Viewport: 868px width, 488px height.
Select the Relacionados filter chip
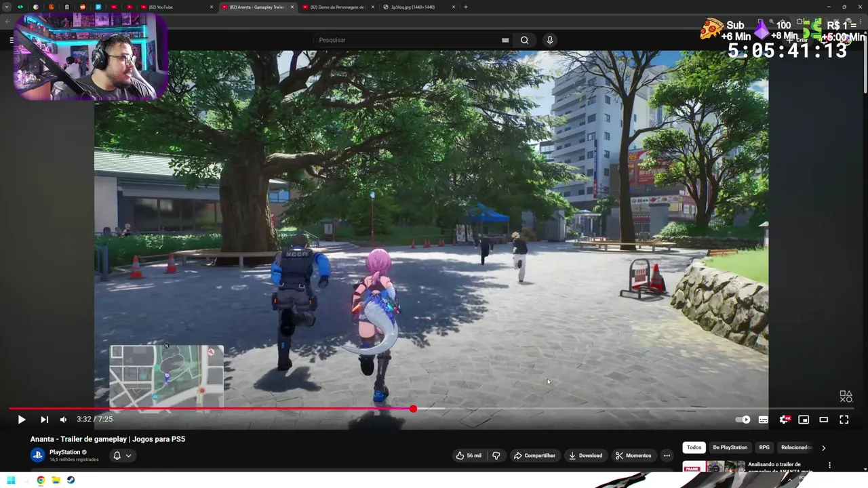click(795, 447)
